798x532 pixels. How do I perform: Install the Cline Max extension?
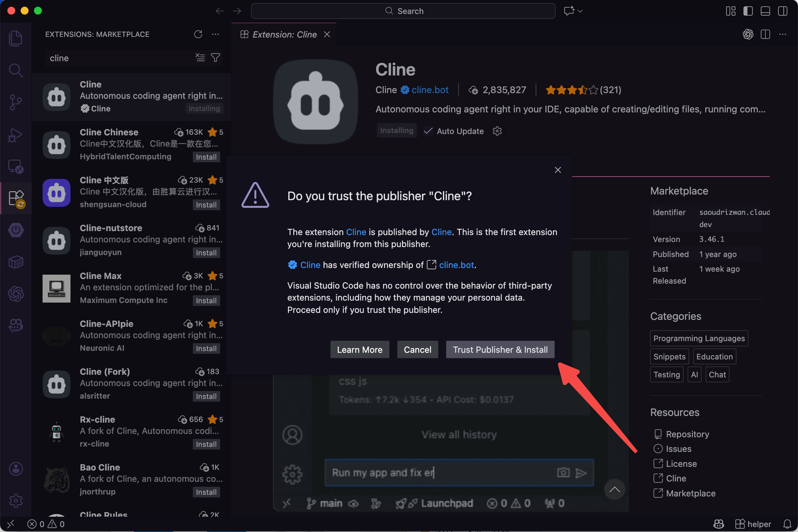pyautogui.click(x=206, y=301)
